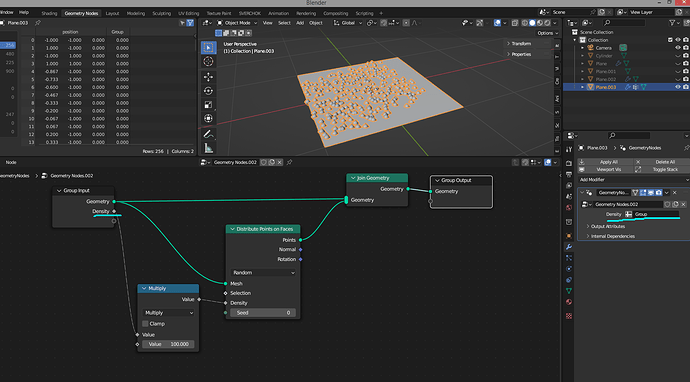Switch to solid viewport shading
The image size is (690, 382).
tap(532, 23)
